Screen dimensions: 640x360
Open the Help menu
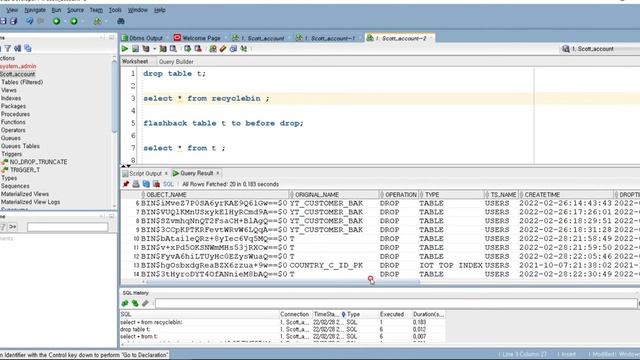coord(160,10)
